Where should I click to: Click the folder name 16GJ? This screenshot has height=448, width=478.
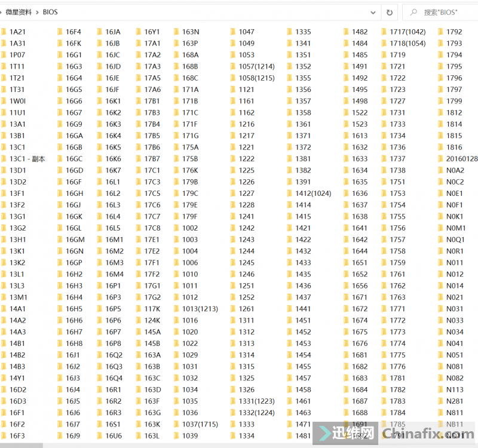click(x=73, y=205)
